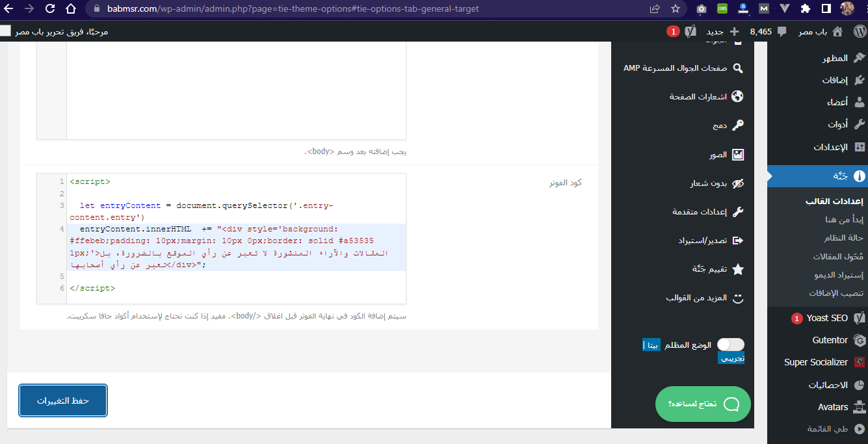Open the Super Socializer sidebar menu

[x=817, y=362]
